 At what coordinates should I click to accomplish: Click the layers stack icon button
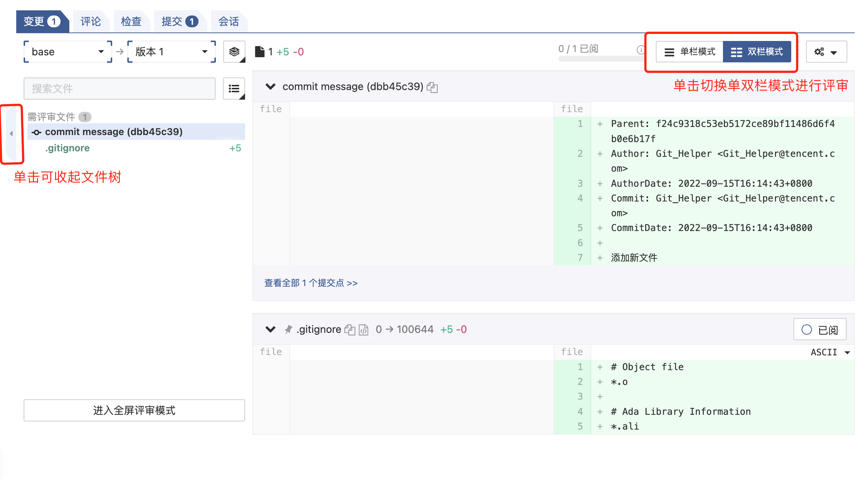234,52
